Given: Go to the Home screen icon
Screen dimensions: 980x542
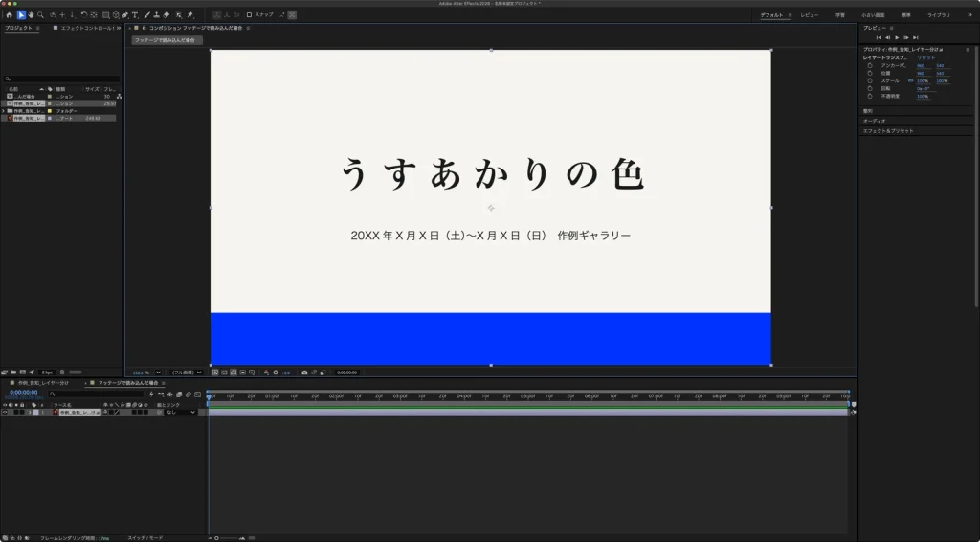Looking at the screenshot, I should coord(9,15).
